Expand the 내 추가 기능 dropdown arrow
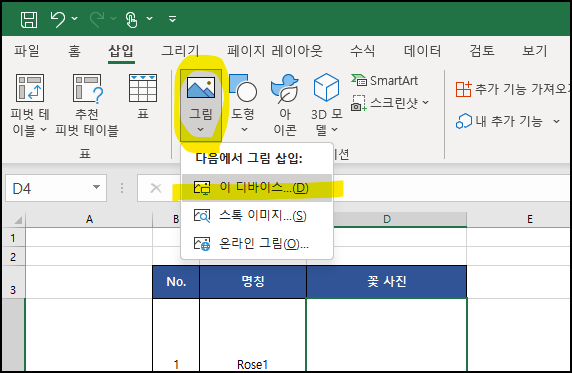This screenshot has height=373, width=572. (556, 121)
